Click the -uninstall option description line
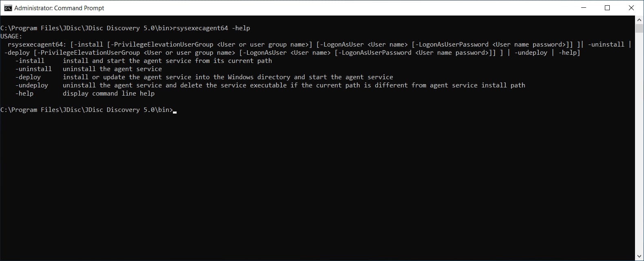 [x=112, y=69]
